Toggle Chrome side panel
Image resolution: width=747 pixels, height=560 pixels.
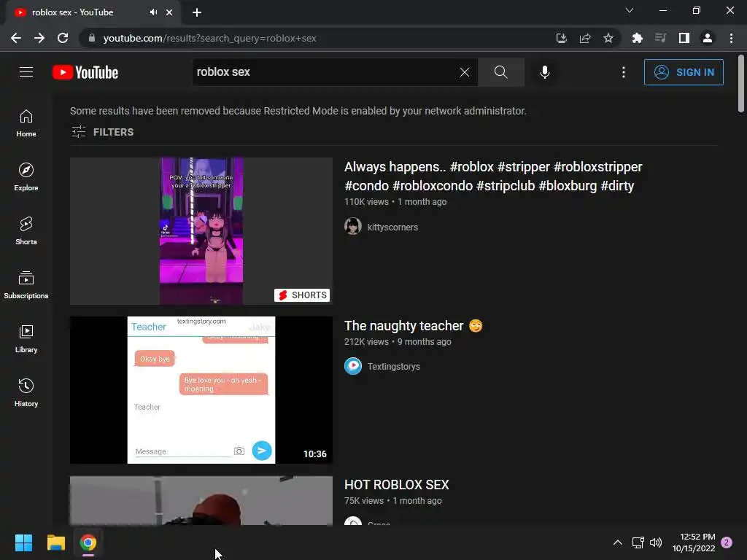(684, 38)
